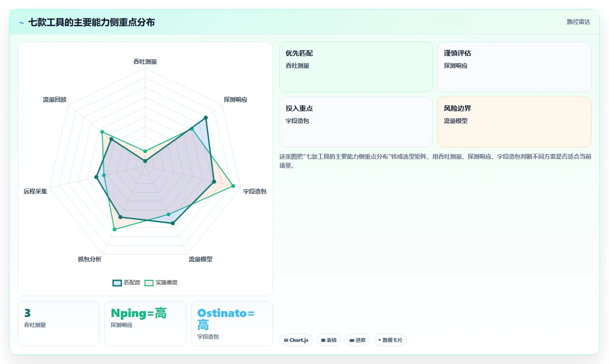
Task: Click the 流量模型 text in the 风险边界 card
Action: pyautogui.click(x=456, y=121)
